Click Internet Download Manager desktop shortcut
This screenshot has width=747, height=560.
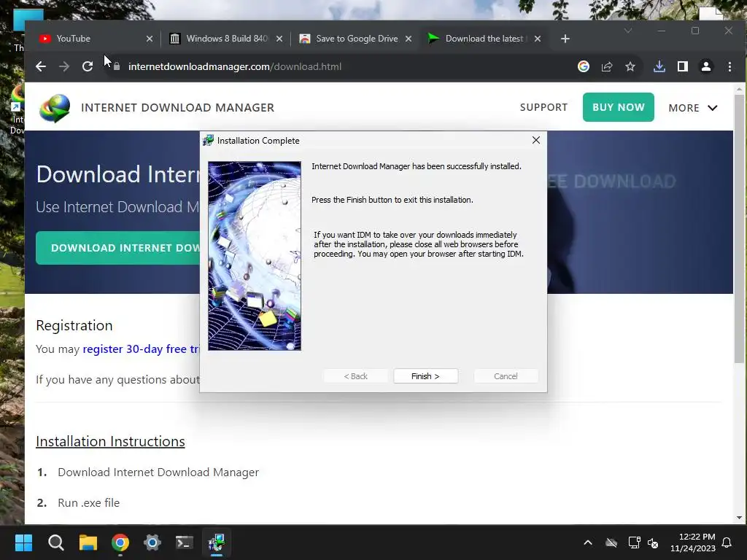(18, 111)
